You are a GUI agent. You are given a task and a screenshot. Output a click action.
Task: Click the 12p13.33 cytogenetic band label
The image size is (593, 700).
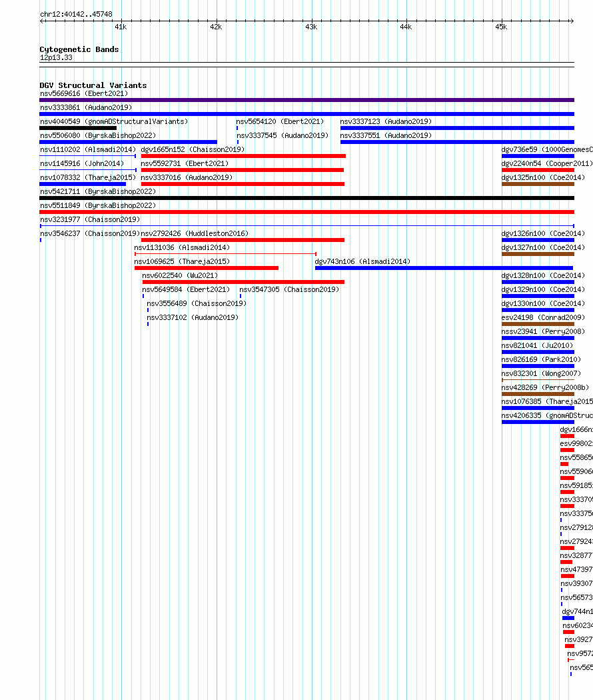(56, 57)
